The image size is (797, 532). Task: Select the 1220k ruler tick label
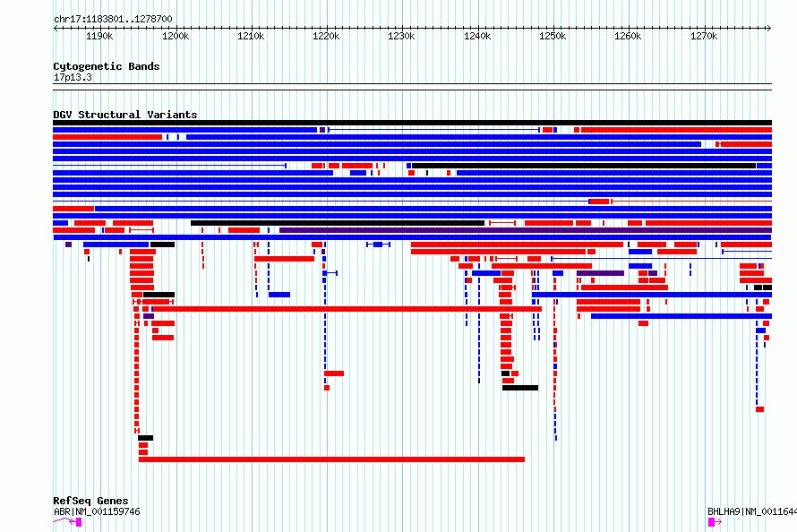(x=326, y=37)
